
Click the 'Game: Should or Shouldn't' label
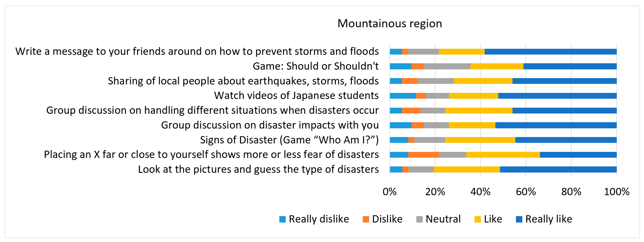[316, 66]
